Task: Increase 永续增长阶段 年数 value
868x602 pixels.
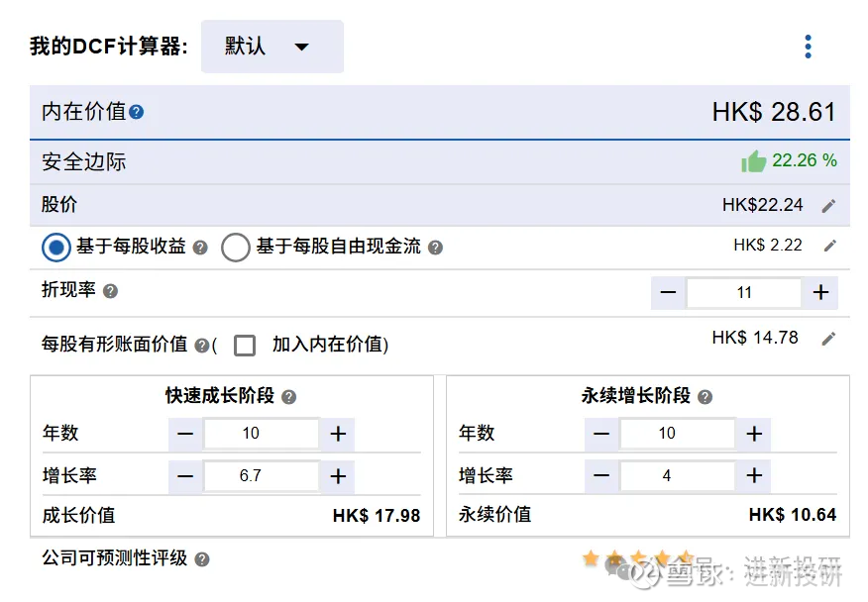Action: click(x=754, y=434)
